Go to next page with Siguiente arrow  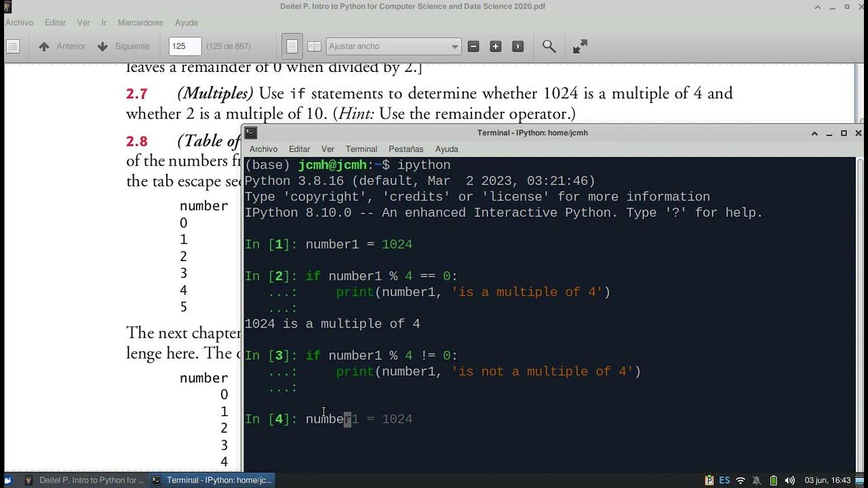pyautogui.click(x=123, y=46)
